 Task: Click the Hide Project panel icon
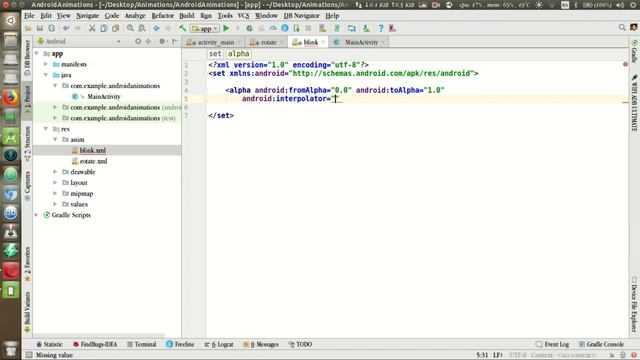coord(175,41)
